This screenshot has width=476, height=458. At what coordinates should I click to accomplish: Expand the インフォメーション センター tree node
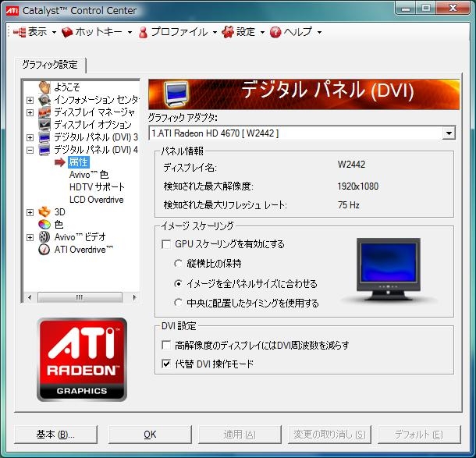[30, 100]
